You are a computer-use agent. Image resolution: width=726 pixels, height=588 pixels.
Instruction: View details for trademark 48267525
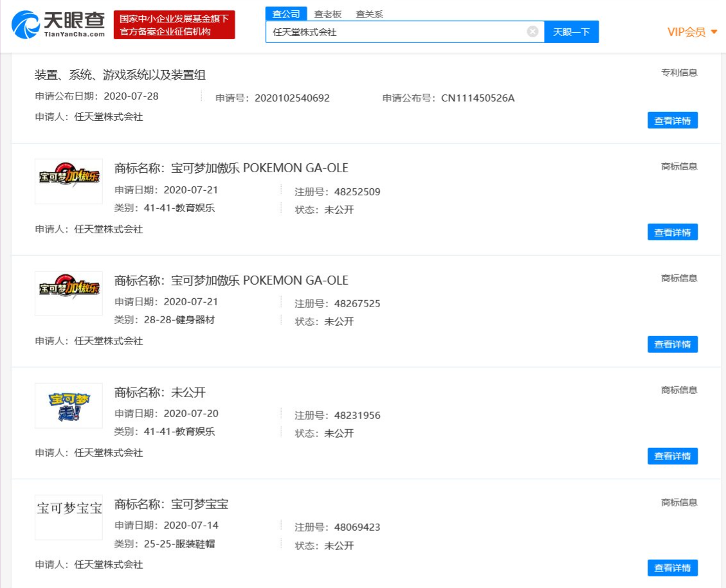click(672, 344)
